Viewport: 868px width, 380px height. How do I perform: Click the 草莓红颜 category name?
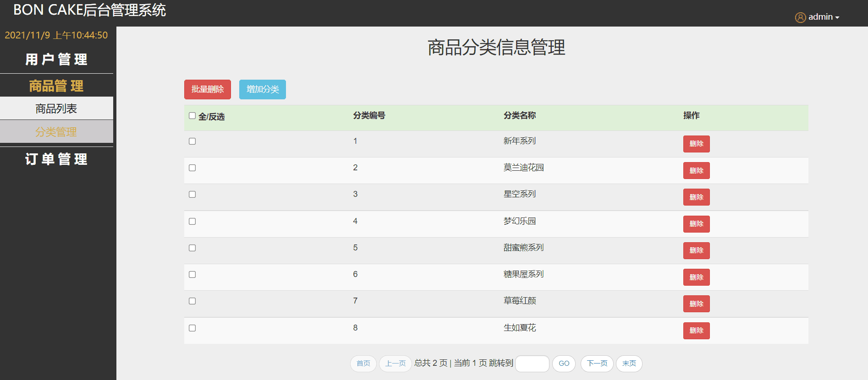click(520, 301)
